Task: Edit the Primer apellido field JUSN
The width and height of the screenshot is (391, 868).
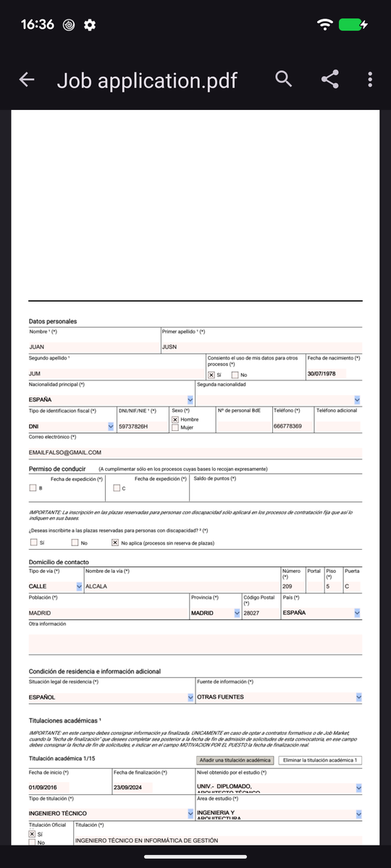Action: click(x=261, y=346)
